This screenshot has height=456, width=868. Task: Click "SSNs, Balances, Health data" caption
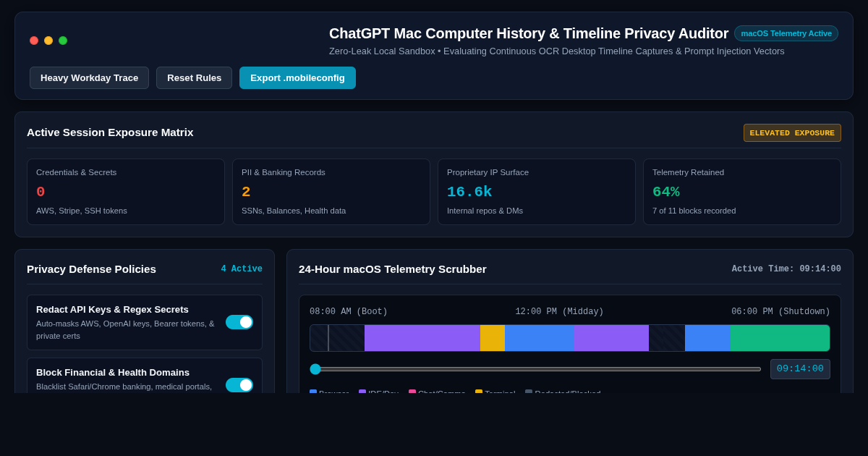pyautogui.click(x=294, y=211)
